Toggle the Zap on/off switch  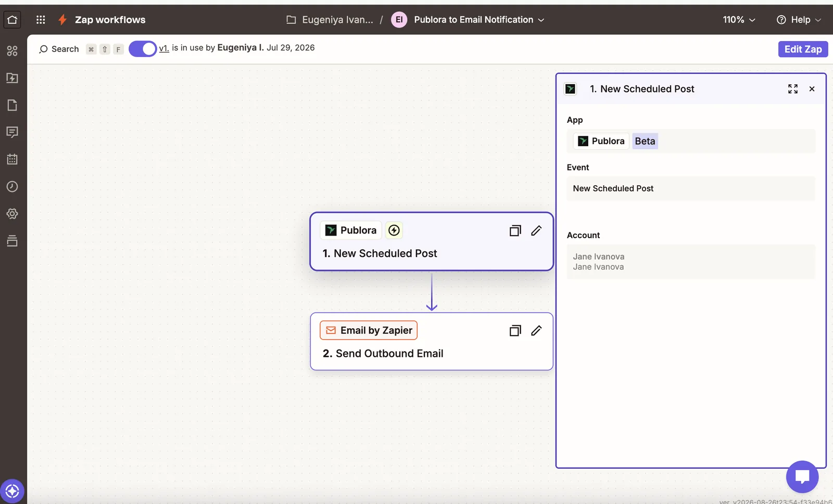pyautogui.click(x=143, y=49)
